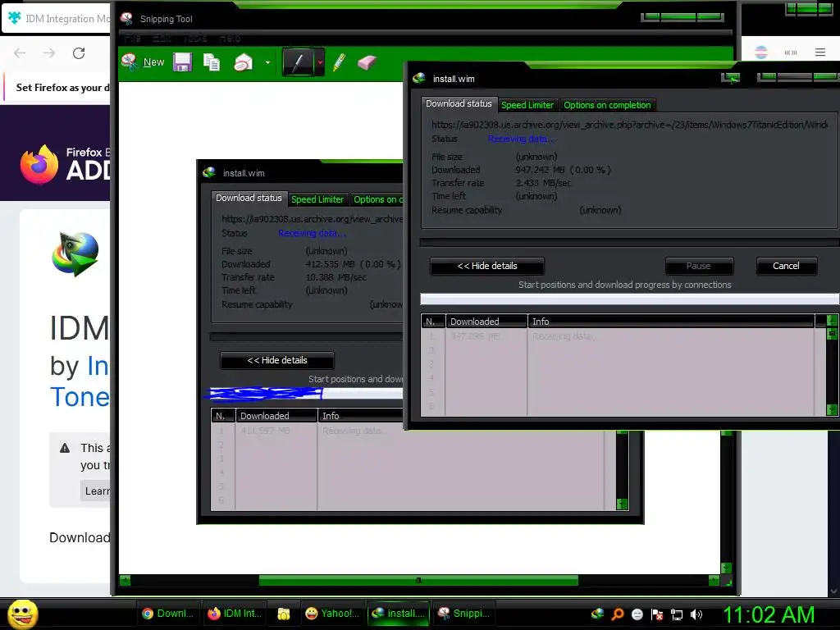Open the File menu in Snipping Tool
Viewport: 840px width, 630px height.
click(x=132, y=38)
